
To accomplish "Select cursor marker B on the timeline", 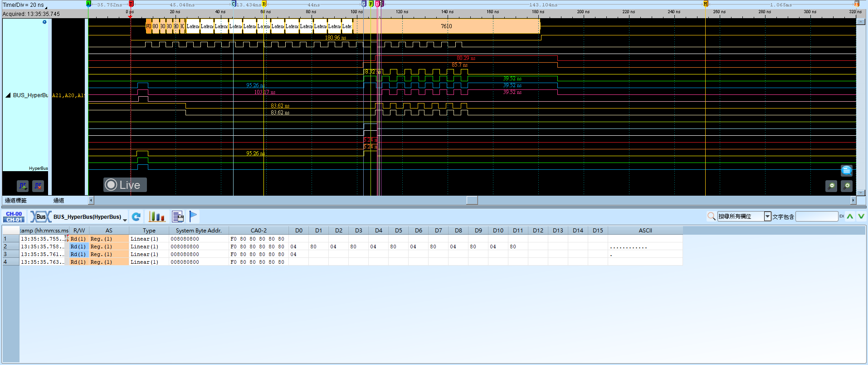I will click(264, 4).
